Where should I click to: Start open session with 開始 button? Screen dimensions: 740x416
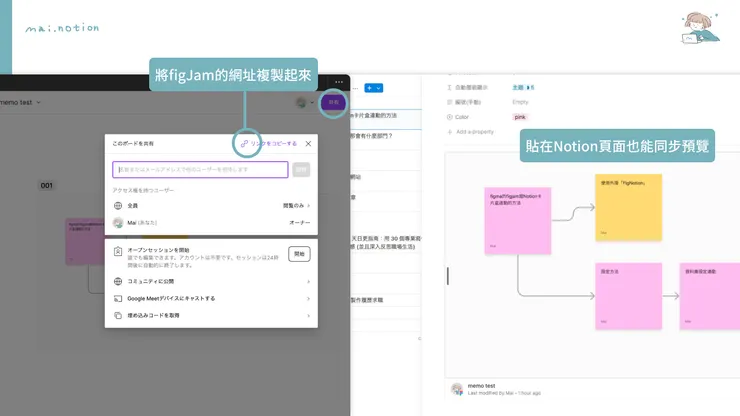[299, 254]
